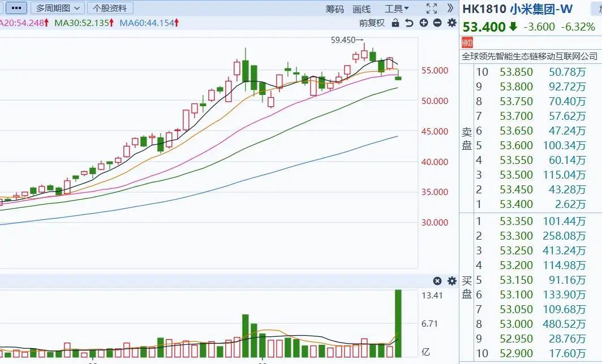Click the lock icon in chart toolbar
The height and width of the screenshot is (364, 602).
click(395, 23)
